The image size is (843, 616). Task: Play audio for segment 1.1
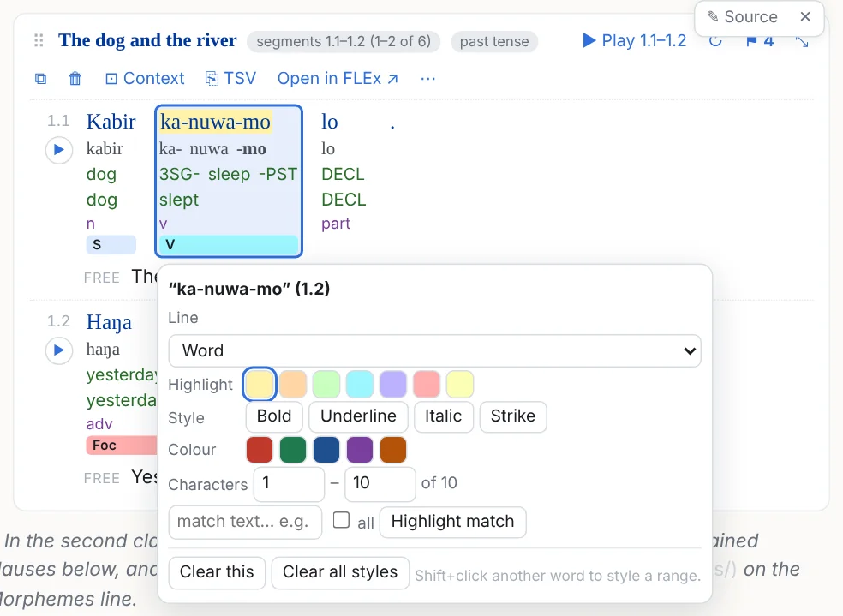pos(58,150)
